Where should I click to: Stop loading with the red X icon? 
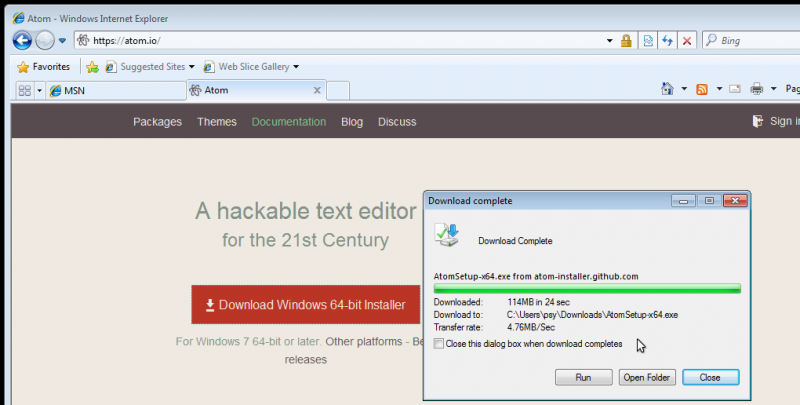[x=687, y=41]
